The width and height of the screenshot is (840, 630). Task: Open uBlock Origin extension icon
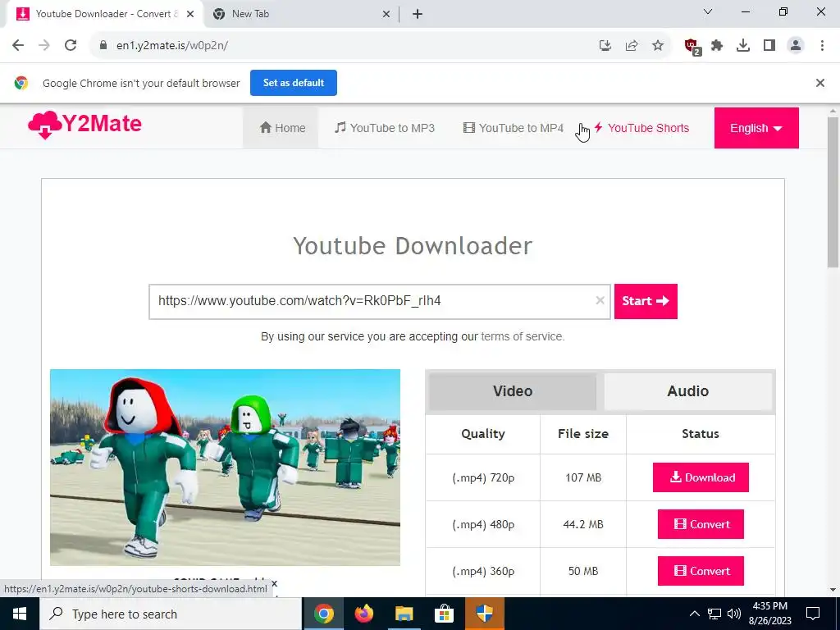click(x=692, y=46)
